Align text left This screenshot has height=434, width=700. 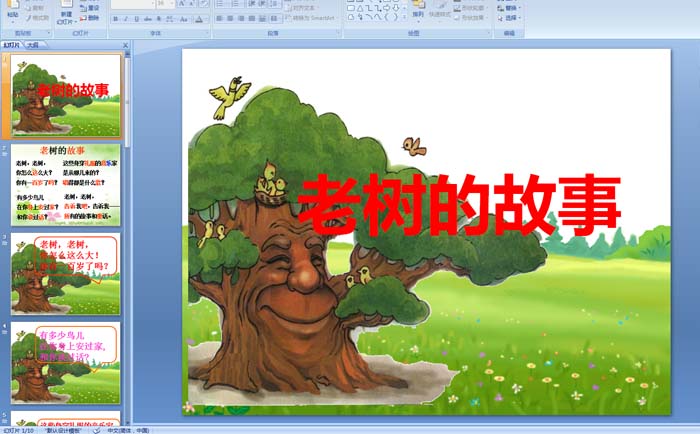(x=219, y=19)
